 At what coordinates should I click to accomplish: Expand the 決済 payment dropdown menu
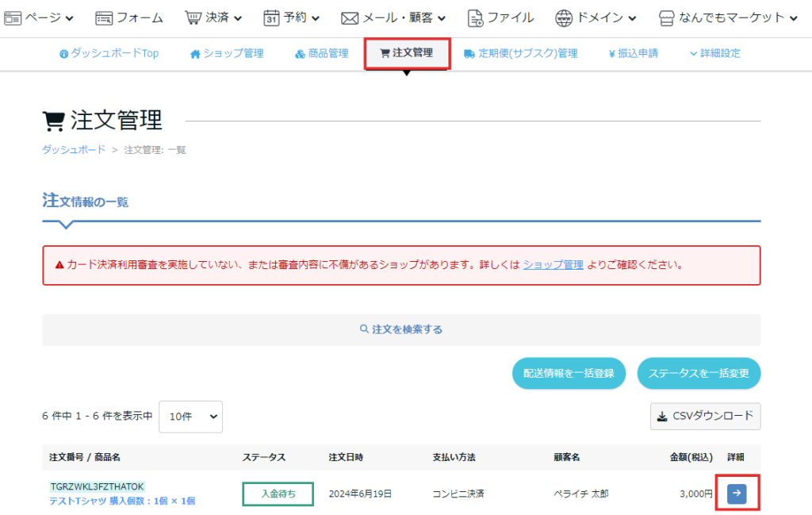pyautogui.click(x=213, y=17)
